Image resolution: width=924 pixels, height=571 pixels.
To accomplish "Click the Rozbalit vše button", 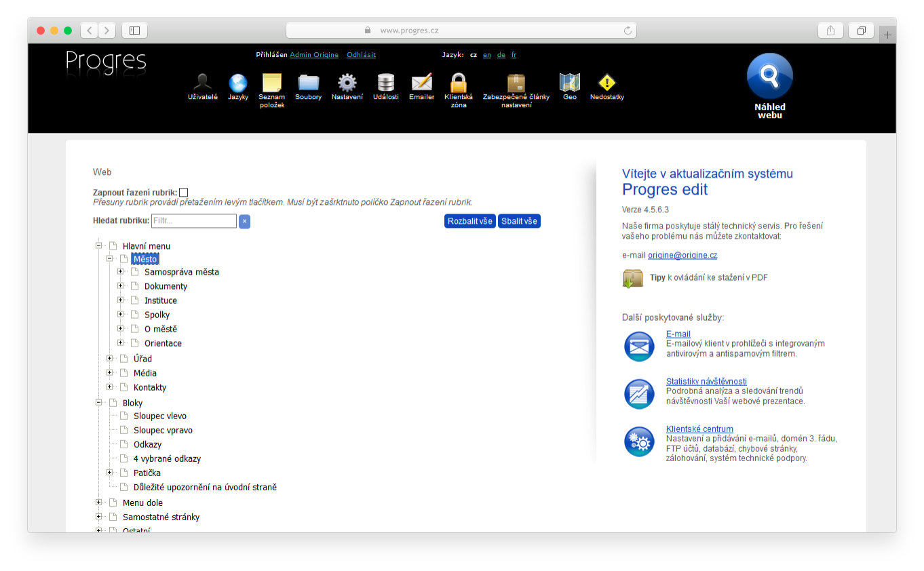I will tap(470, 222).
